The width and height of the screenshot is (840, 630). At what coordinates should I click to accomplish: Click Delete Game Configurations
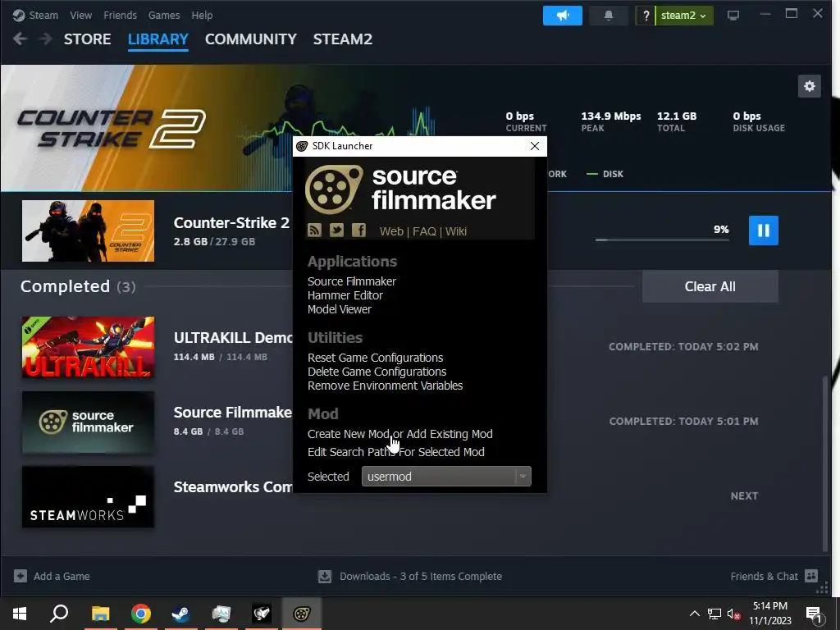pos(377,372)
